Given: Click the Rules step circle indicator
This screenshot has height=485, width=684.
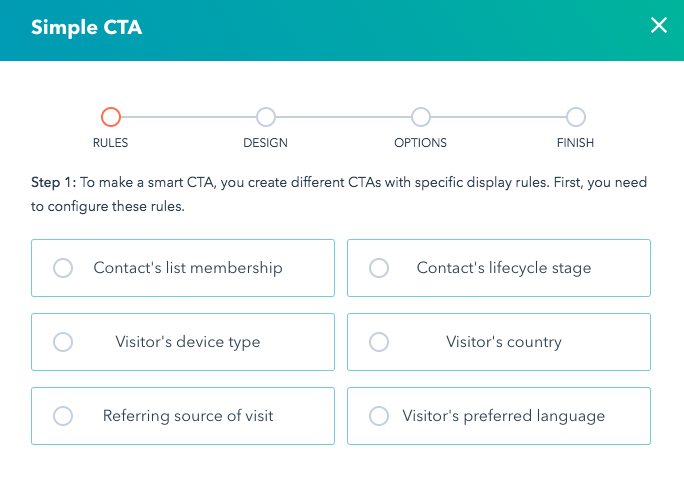Looking at the screenshot, I should point(111,117).
